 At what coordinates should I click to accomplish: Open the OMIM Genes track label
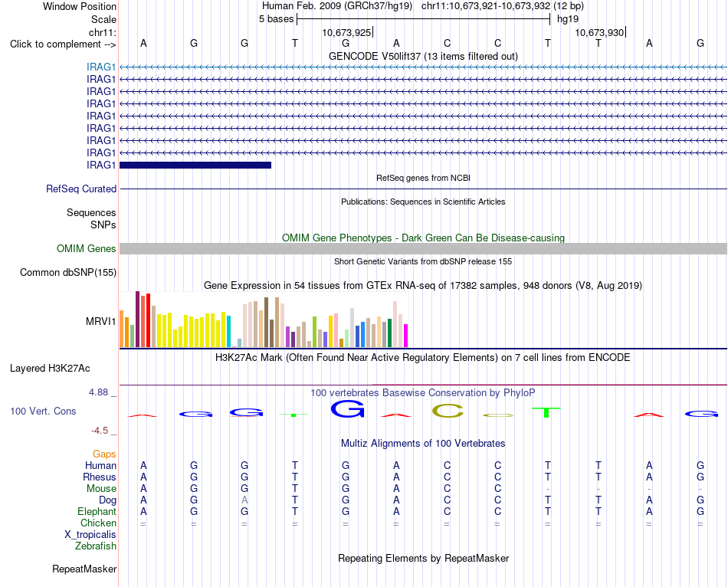(86, 248)
